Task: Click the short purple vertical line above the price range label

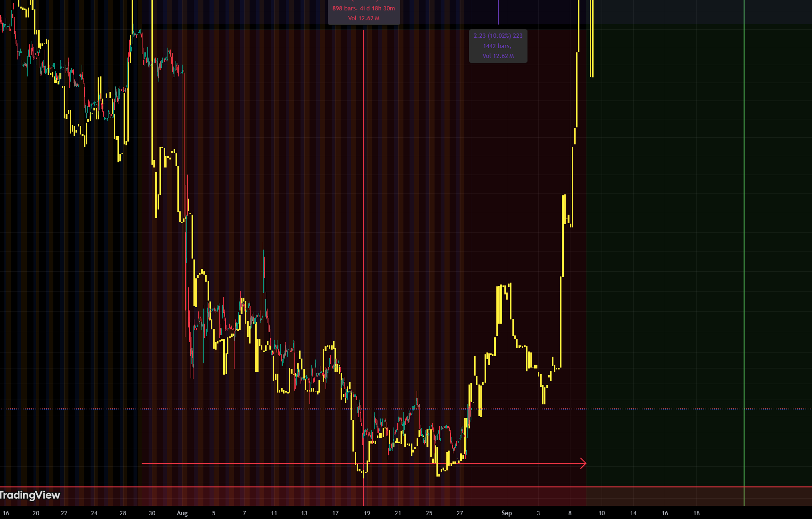Action: point(498,12)
